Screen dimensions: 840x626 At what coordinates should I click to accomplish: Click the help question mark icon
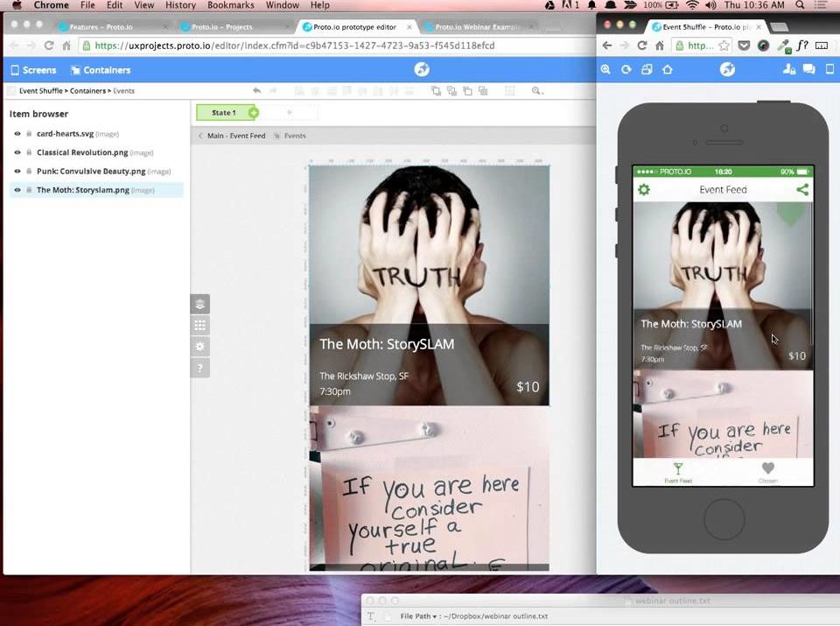[x=200, y=368]
